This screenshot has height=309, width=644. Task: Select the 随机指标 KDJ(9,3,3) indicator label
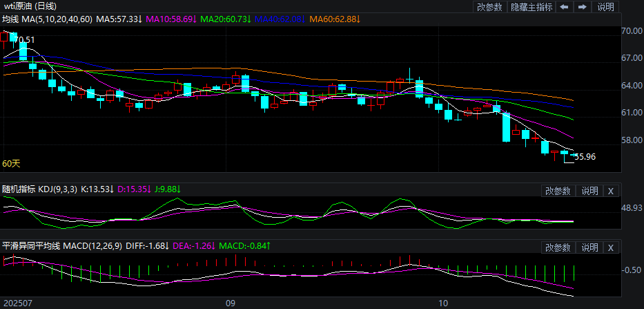click(x=40, y=189)
